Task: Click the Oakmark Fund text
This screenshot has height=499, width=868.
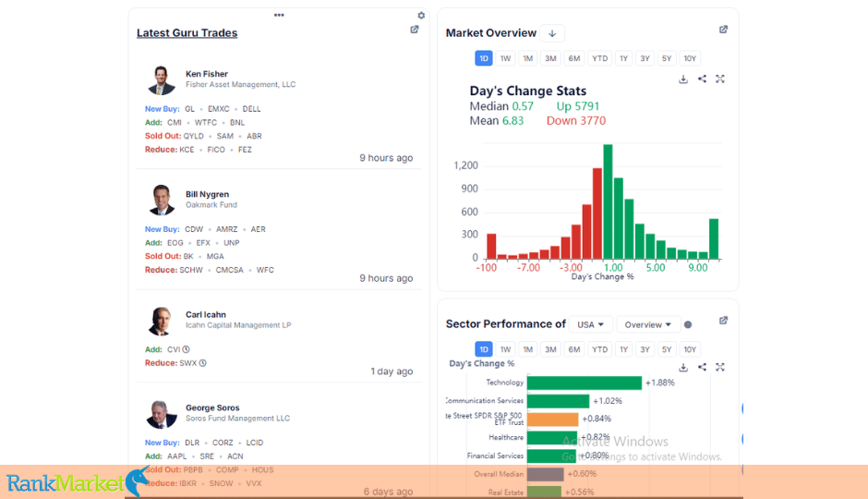Action: tap(211, 205)
